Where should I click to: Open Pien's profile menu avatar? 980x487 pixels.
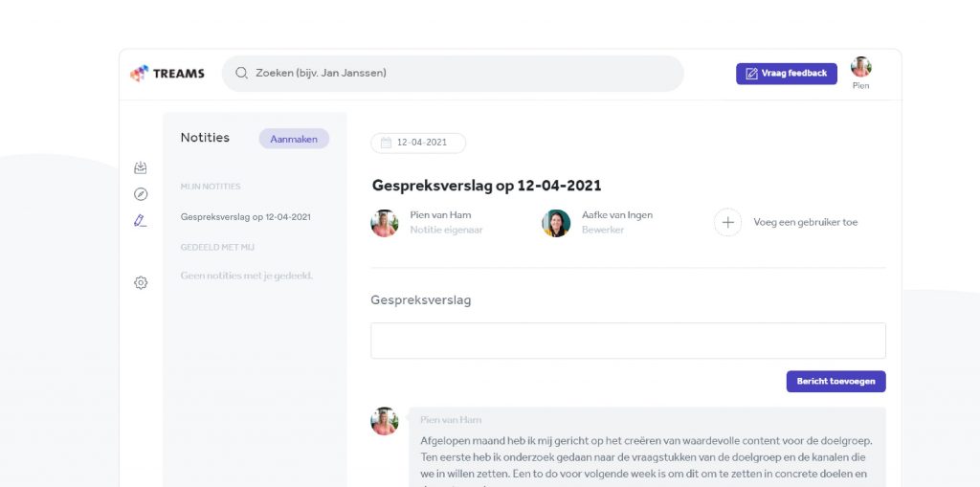860,68
